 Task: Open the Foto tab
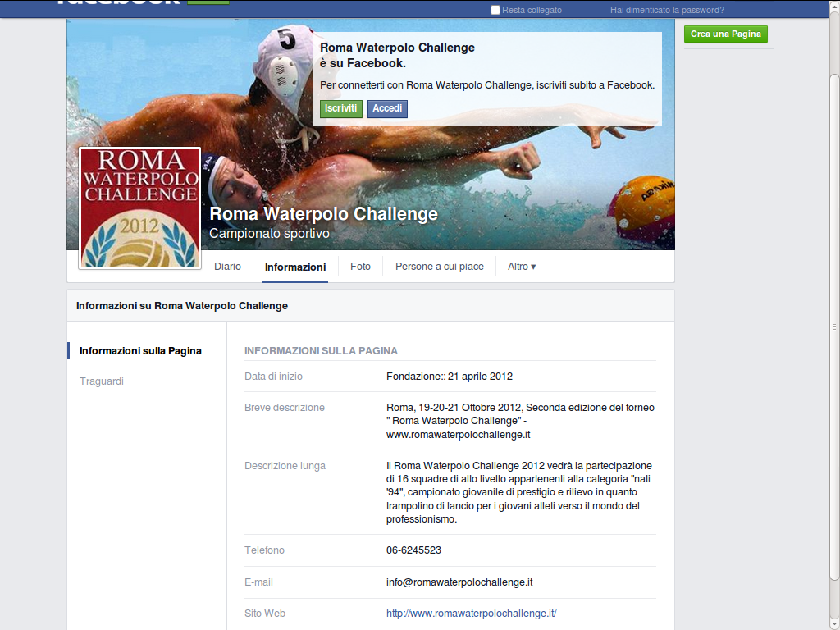pyautogui.click(x=361, y=267)
